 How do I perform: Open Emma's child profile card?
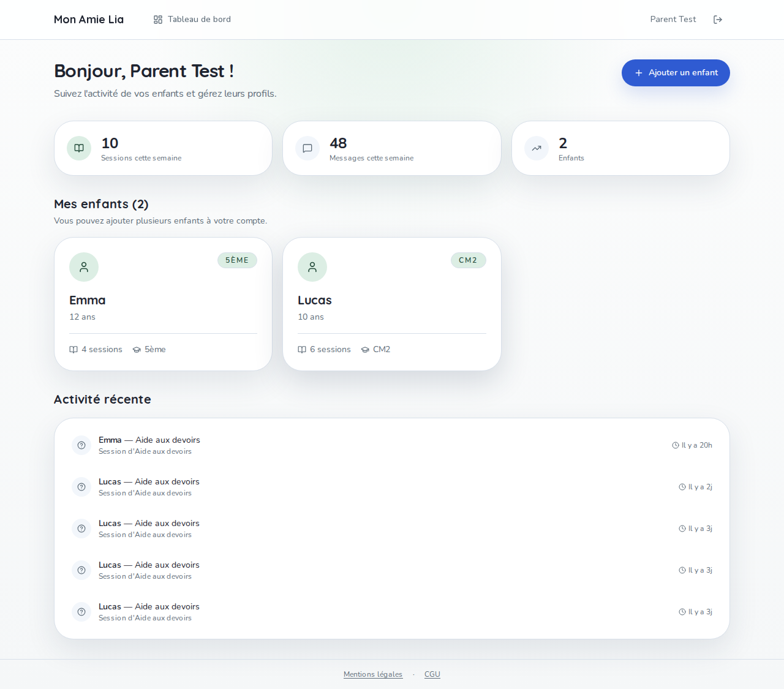(x=163, y=304)
